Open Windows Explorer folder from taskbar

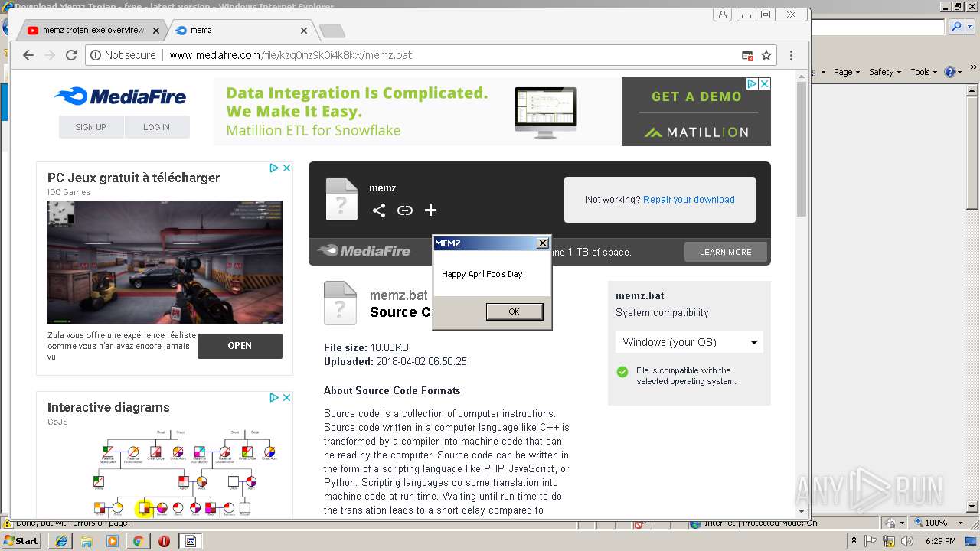pyautogui.click(x=87, y=541)
